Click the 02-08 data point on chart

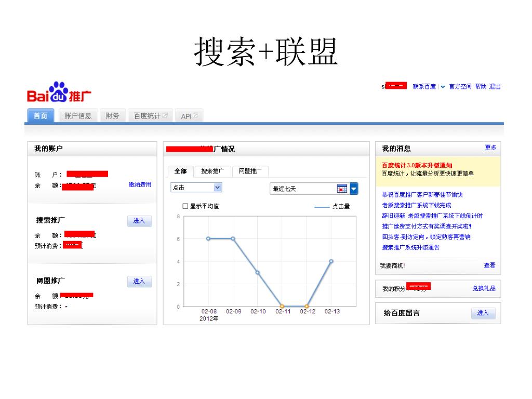point(208,238)
